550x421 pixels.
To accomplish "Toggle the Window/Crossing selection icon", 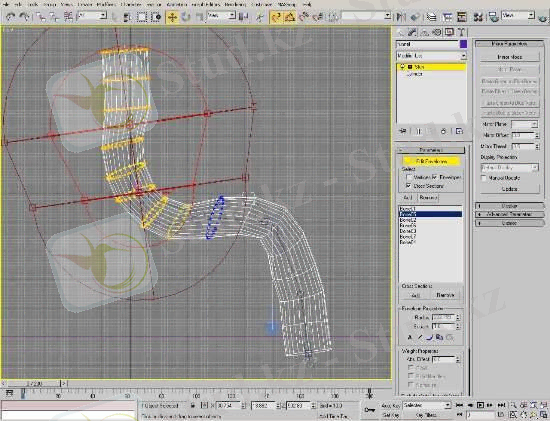I will coord(156,17).
